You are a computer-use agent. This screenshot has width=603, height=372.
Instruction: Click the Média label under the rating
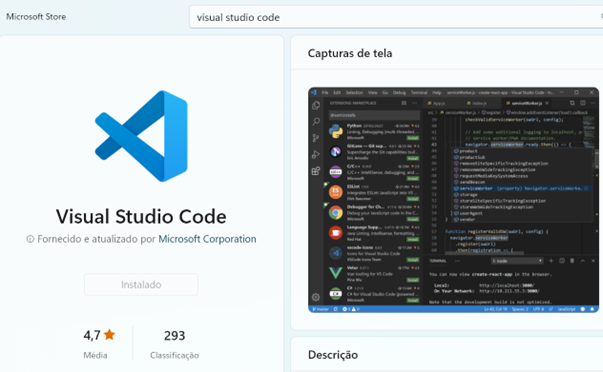click(x=95, y=355)
